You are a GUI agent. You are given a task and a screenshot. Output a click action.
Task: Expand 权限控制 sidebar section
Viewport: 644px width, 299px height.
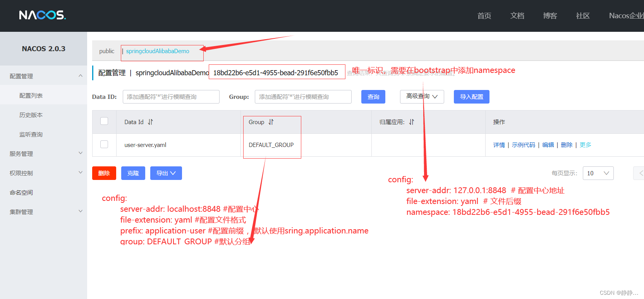coord(81,173)
